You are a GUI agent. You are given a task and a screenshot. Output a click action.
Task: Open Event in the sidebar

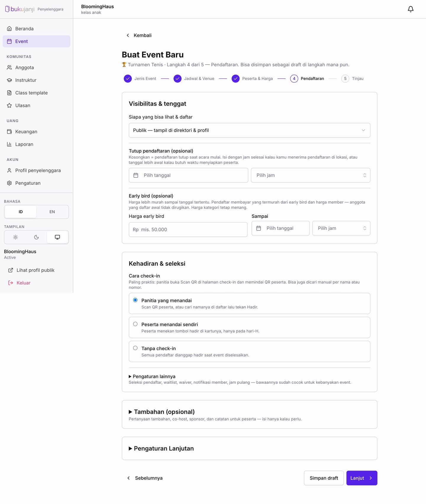36,41
